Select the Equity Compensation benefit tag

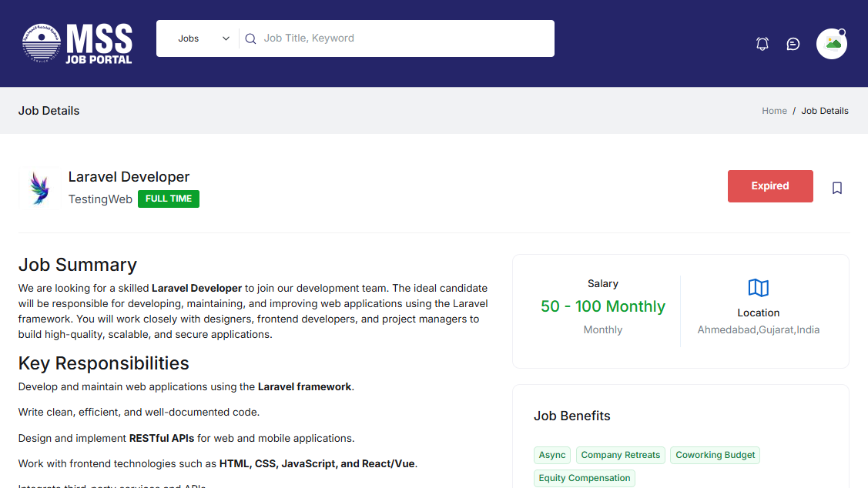click(x=585, y=478)
